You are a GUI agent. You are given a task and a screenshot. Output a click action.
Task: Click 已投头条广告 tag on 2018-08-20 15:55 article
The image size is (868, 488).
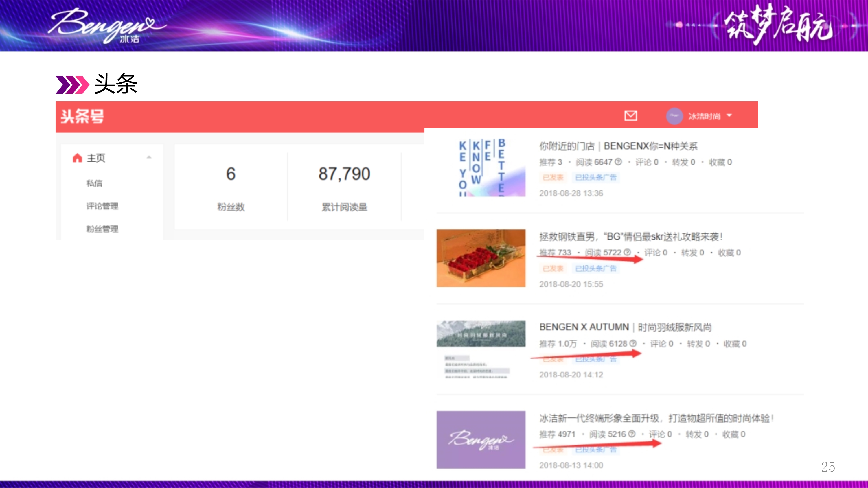pos(595,268)
